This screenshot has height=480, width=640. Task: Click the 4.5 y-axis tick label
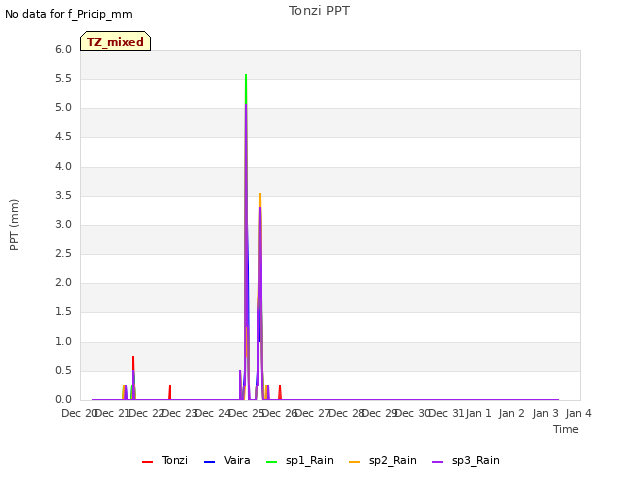(63, 137)
